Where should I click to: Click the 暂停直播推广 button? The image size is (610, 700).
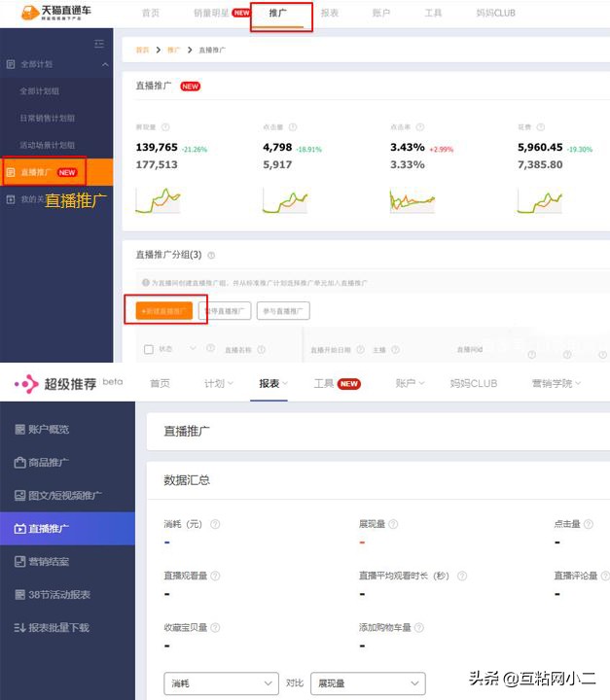(x=225, y=311)
